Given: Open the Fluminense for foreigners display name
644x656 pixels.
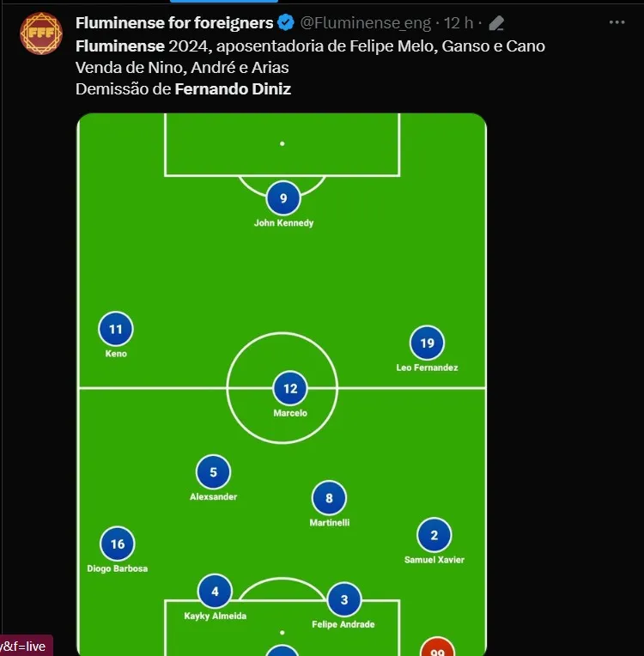Looking at the screenshot, I should click(174, 22).
